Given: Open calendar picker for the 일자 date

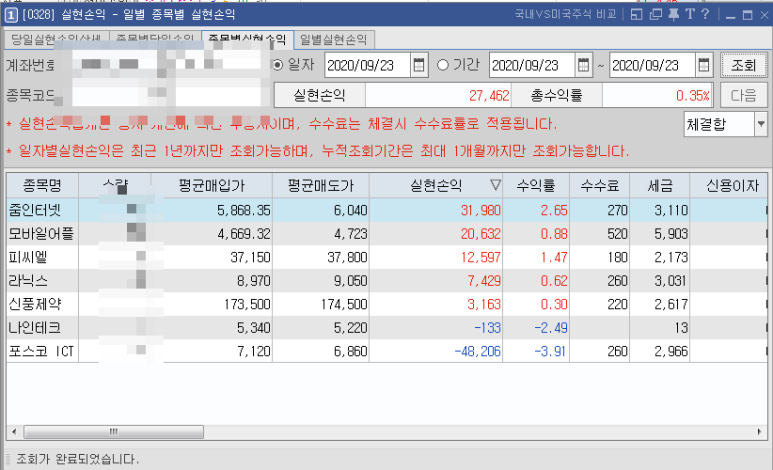Looking at the screenshot, I should pos(419,65).
